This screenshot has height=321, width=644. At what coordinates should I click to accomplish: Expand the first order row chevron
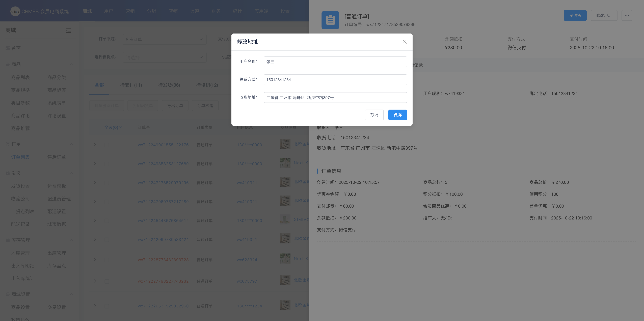(x=95, y=145)
